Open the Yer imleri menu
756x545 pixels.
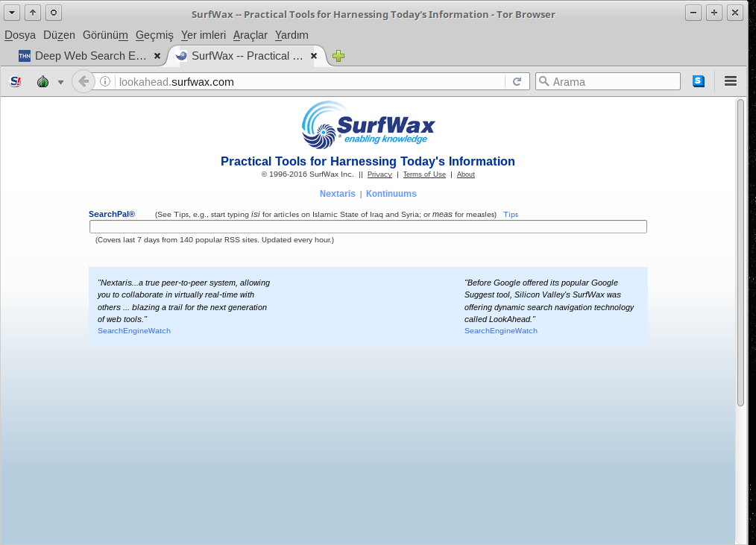[203, 35]
